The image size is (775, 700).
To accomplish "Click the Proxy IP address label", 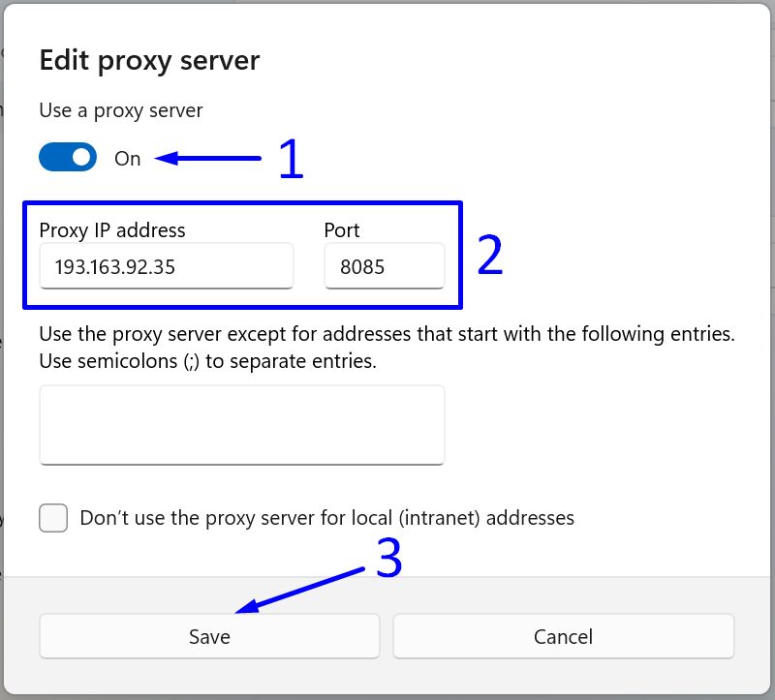I will coord(111,230).
